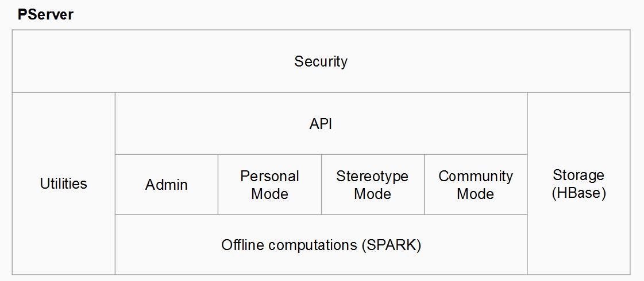Click the PServer title text
Image resolution: width=644 pixels, height=281 pixels.
coord(45,14)
